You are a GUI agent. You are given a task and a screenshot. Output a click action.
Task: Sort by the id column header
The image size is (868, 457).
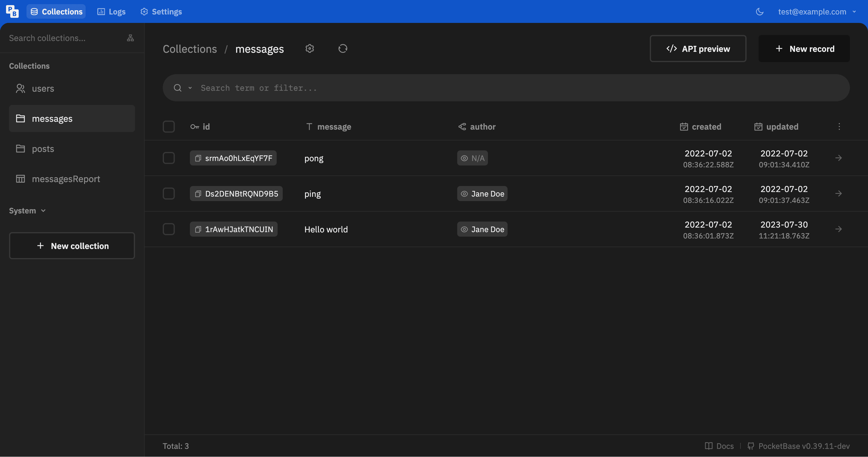point(200,127)
